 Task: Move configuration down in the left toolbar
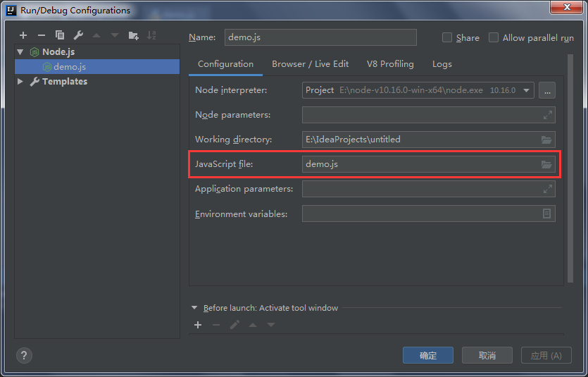tap(115, 35)
